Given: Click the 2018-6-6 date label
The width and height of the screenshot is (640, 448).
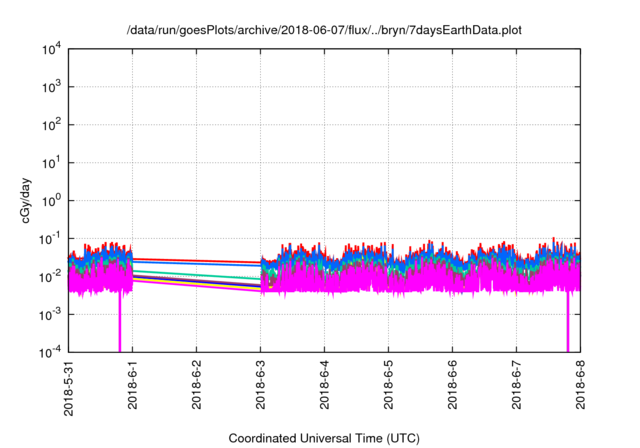Looking at the screenshot, I should coord(453,385).
